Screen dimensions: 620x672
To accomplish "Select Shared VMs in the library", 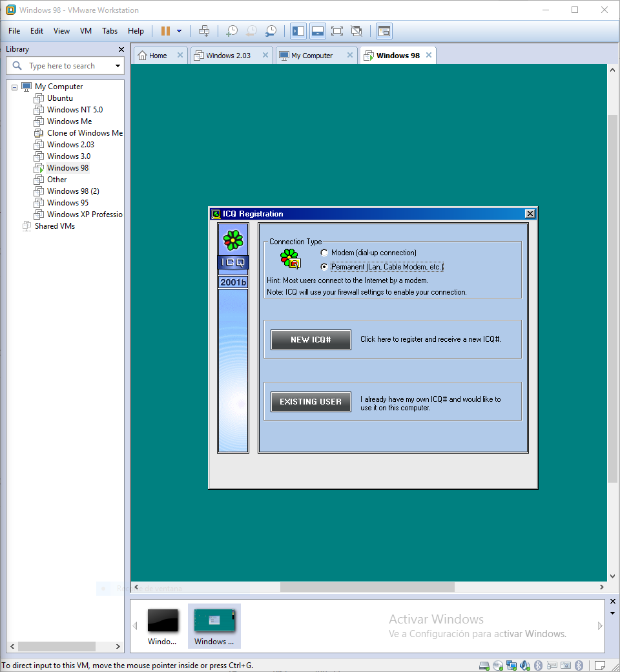I will tap(54, 226).
